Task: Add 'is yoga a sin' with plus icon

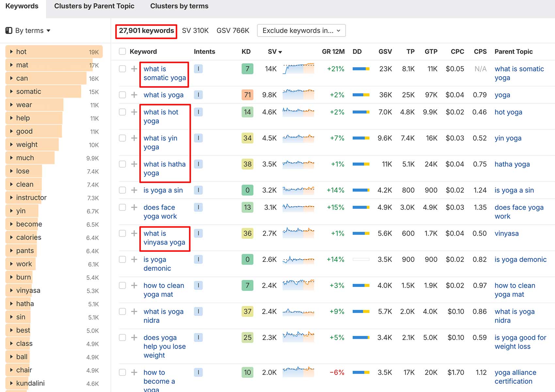Action: tap(134, 190)
